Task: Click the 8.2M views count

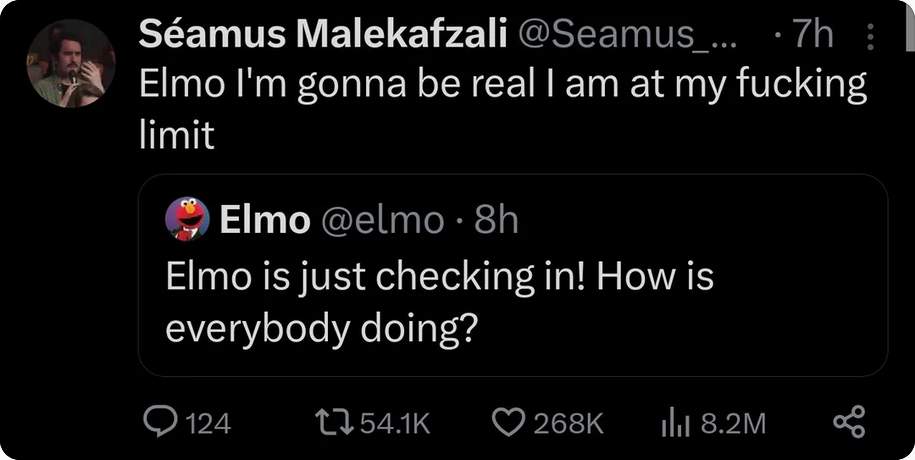Action: 733,424
